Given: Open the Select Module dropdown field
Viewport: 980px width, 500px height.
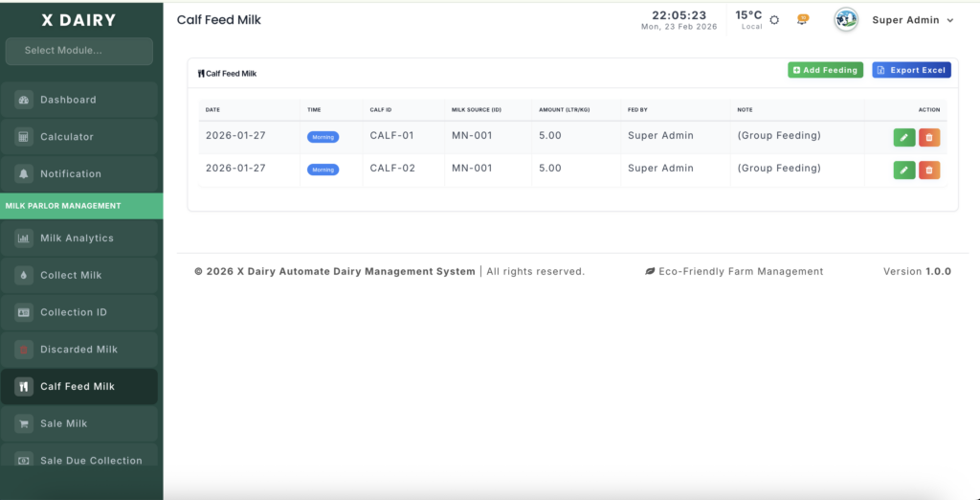Looking at the screenshot, I should [x=79, y=51].
